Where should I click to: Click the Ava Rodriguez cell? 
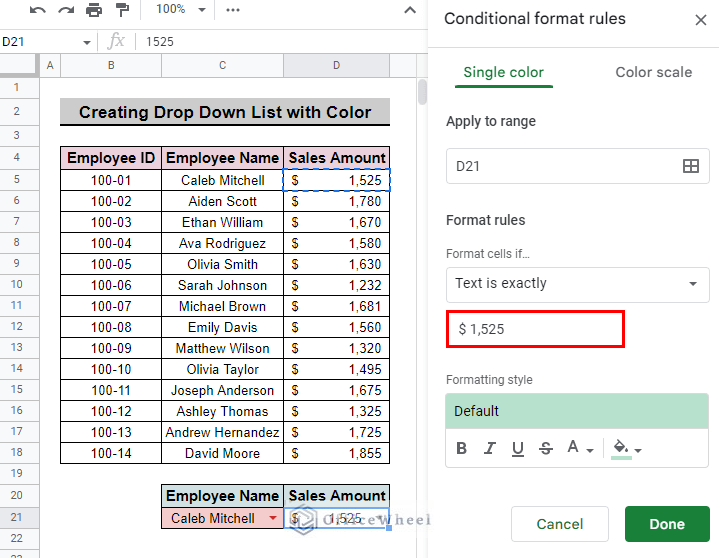[222, 243]
